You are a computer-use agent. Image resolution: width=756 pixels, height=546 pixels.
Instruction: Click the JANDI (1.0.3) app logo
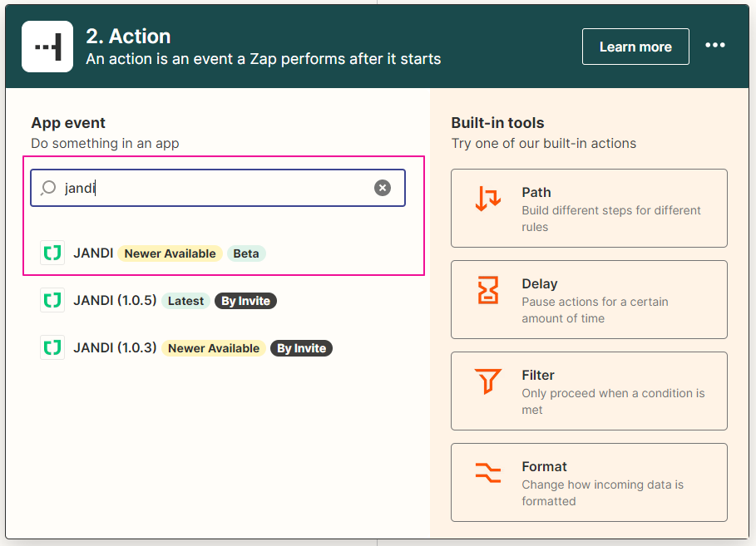click(52, 348)
